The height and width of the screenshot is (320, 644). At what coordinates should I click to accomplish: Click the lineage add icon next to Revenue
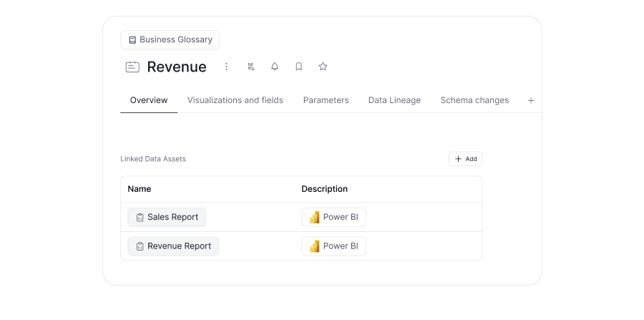251,67
